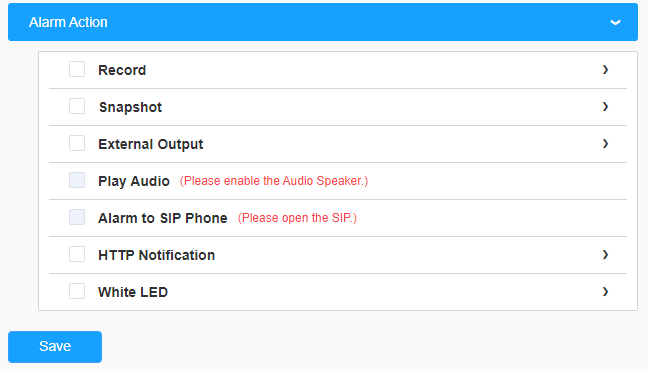
Task: Click the HTTP Notification label
Action: click(x=157, y=255)
